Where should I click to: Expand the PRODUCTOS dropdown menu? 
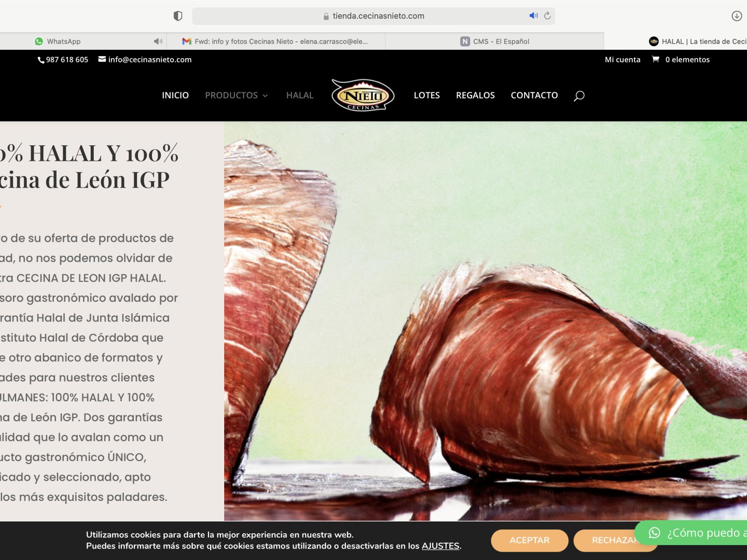(x=232, y=95)
